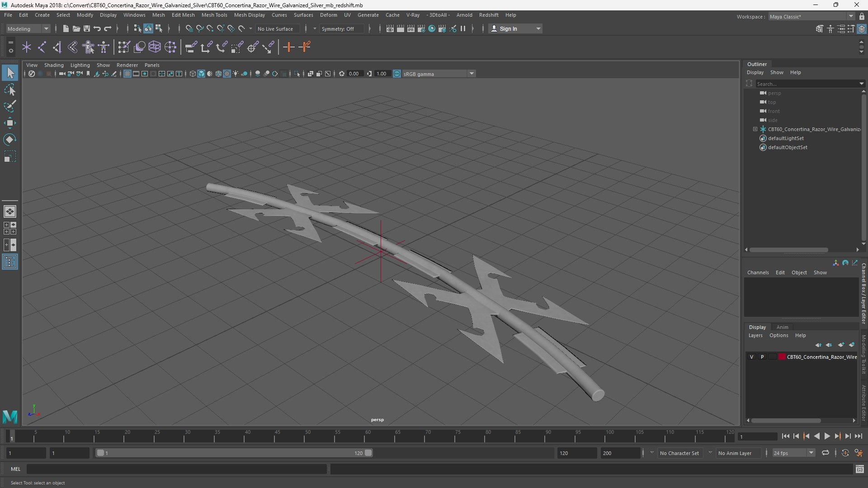Image resolution: width=868 pixels, height=488 pixels.
Task: Toggle playback P for CBT60 layer
Action: click(x=762, y=357)
